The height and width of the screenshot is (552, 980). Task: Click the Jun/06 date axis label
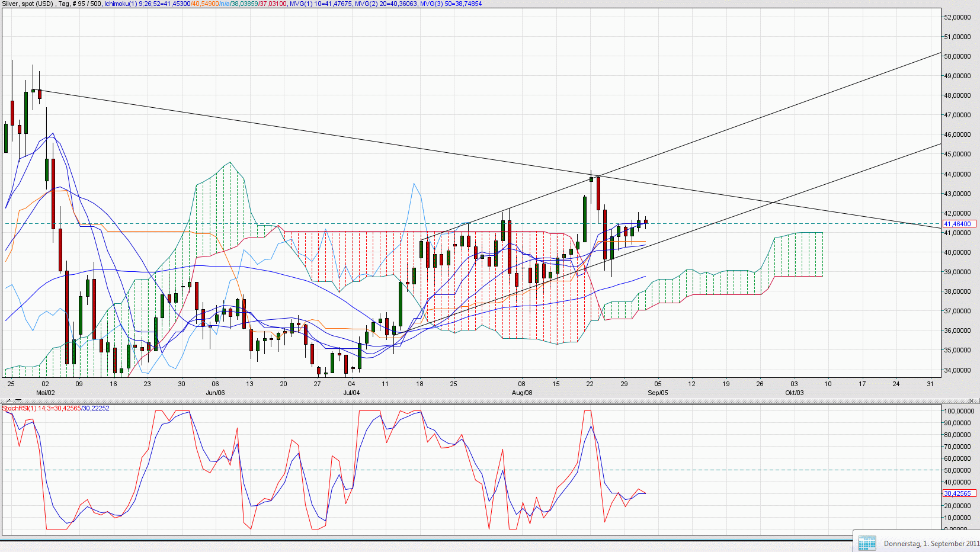(215, 393)
